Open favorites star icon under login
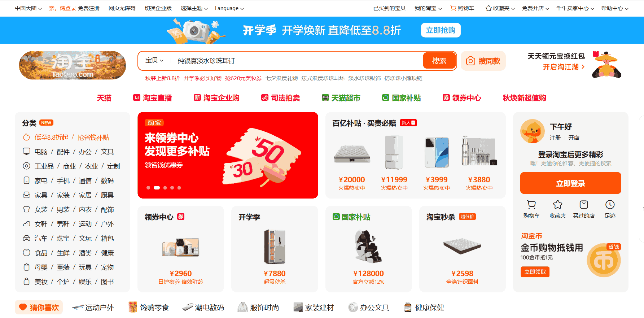 point(557,205)
